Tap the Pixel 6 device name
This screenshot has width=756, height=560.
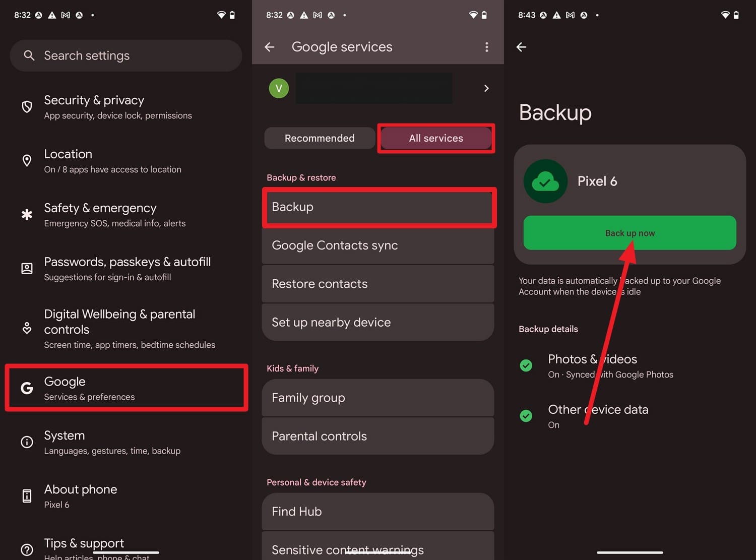(597, 181)
